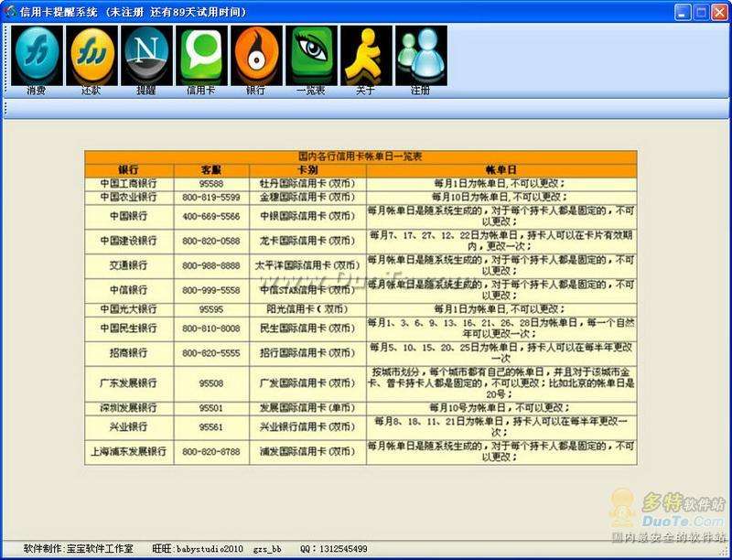Click the table title 国内各行信用卡帐单日一览表

[x=361, y=156]
